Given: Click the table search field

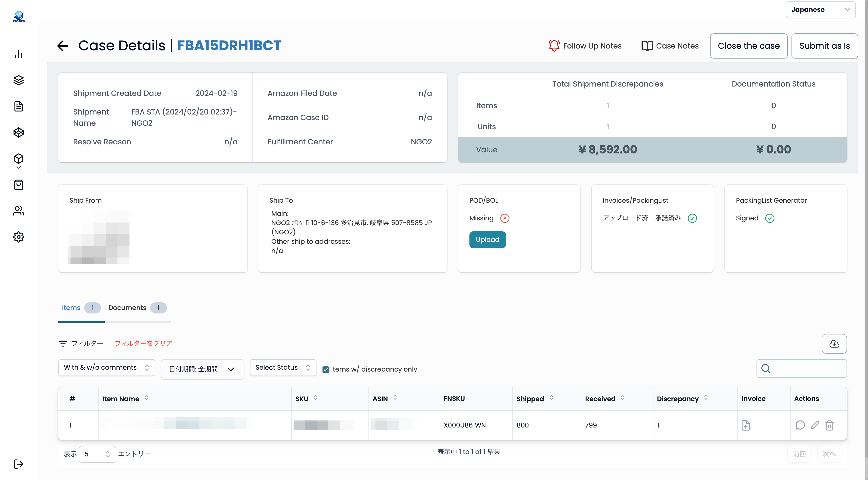Looking at the screenshot, I should (x=801, y=369).
